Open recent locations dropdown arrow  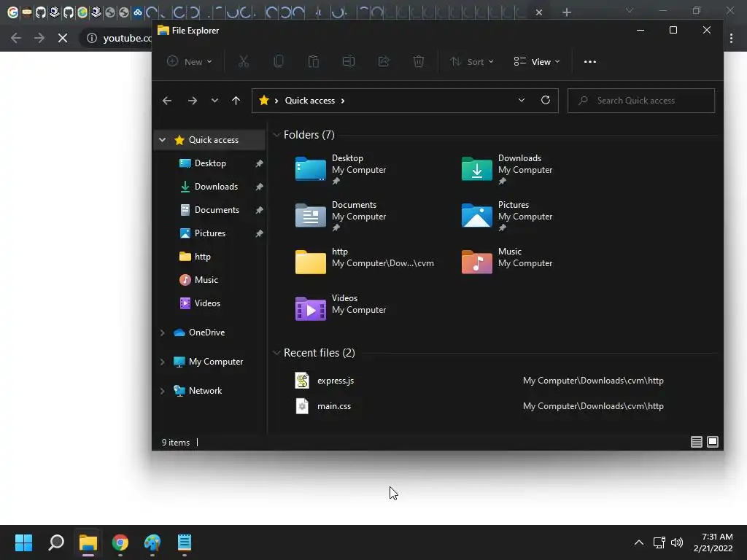pos(214,101)
